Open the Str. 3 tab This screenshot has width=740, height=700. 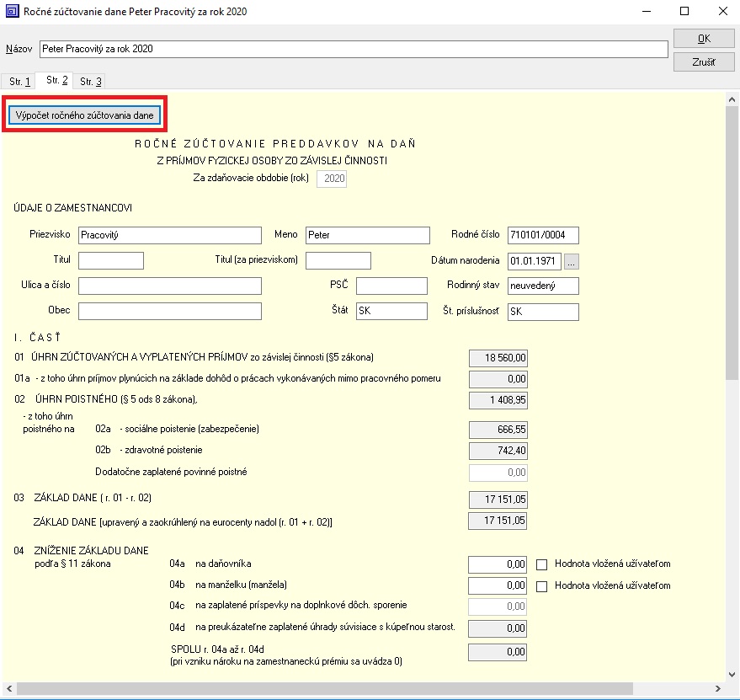[91, 81]
